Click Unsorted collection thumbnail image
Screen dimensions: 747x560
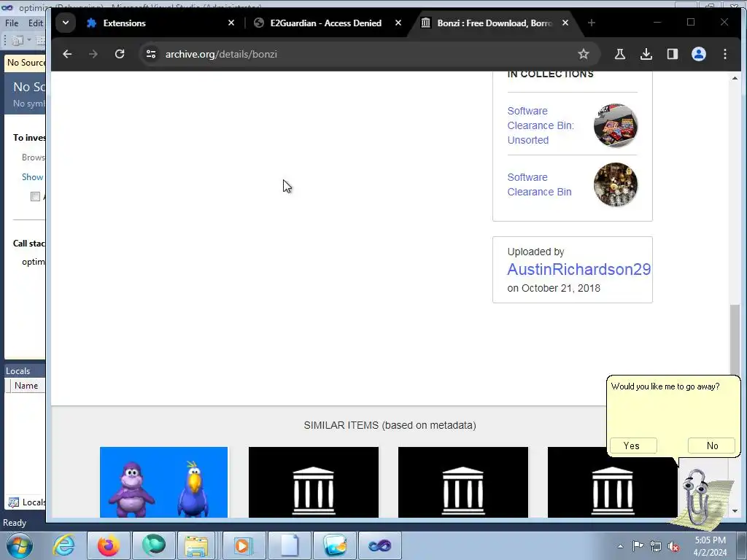tap(616, 125)
